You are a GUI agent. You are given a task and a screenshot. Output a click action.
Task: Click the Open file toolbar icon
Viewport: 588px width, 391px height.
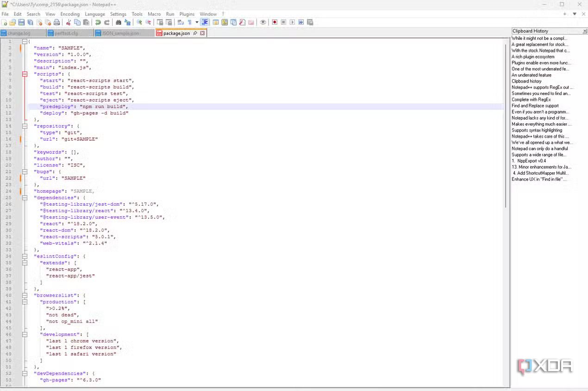(13, 22)
